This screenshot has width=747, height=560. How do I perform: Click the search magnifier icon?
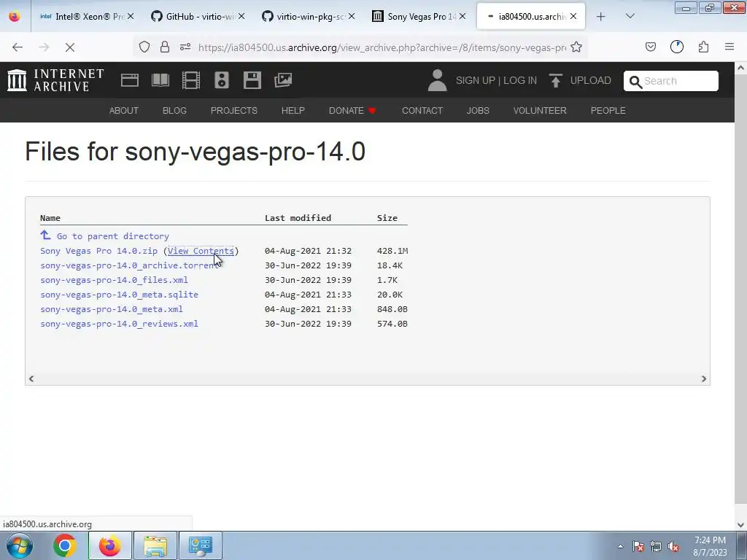point(635,82)
